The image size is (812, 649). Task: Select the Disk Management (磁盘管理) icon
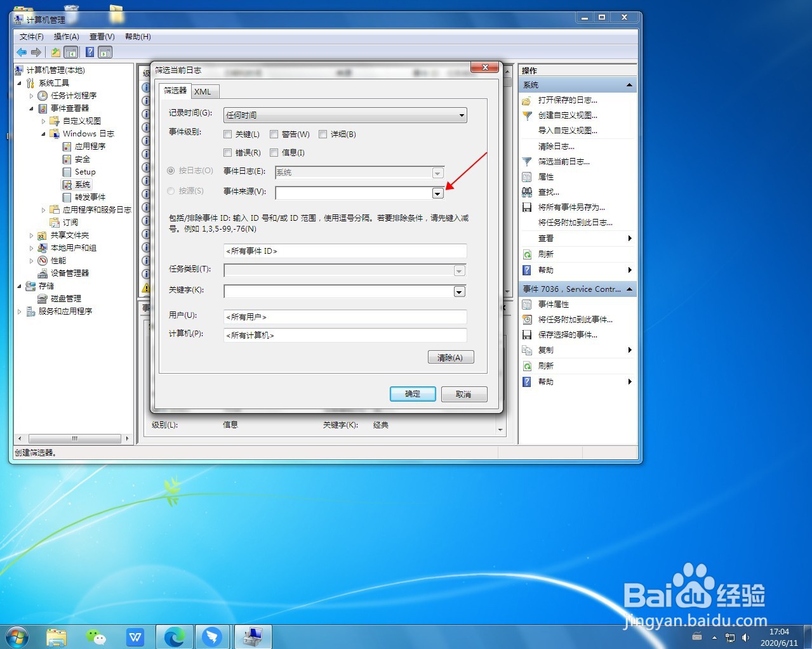pyautogui.click(x=43, y=299)
